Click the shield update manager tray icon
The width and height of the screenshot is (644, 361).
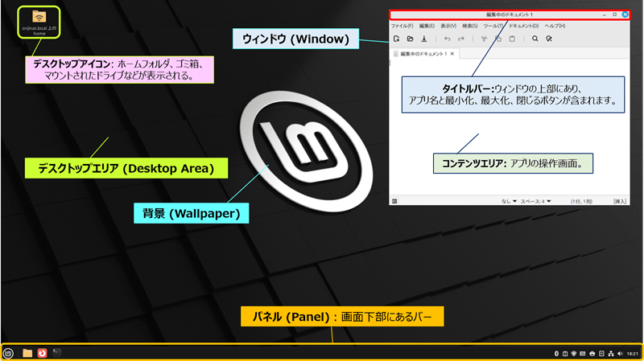click(x=574, y=354)
